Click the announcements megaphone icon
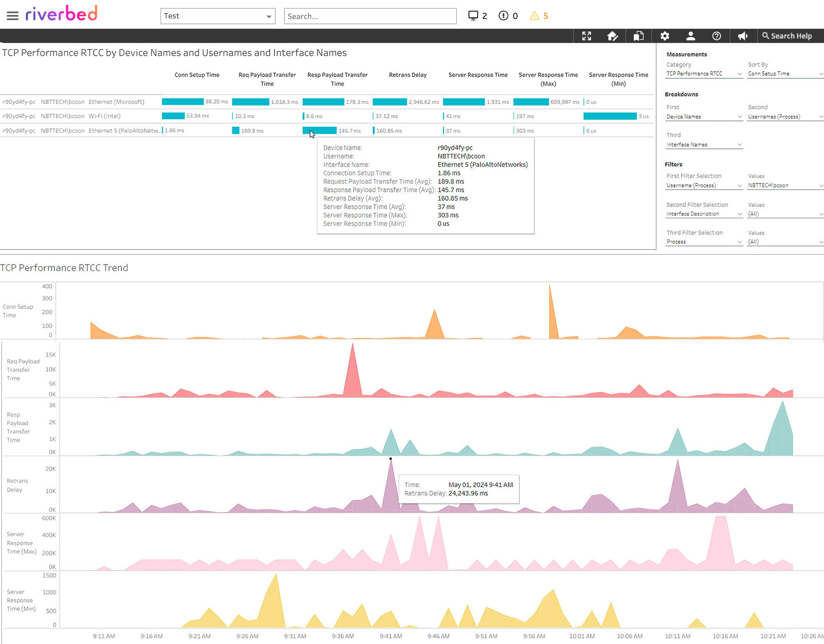 [x=743, y=36]
